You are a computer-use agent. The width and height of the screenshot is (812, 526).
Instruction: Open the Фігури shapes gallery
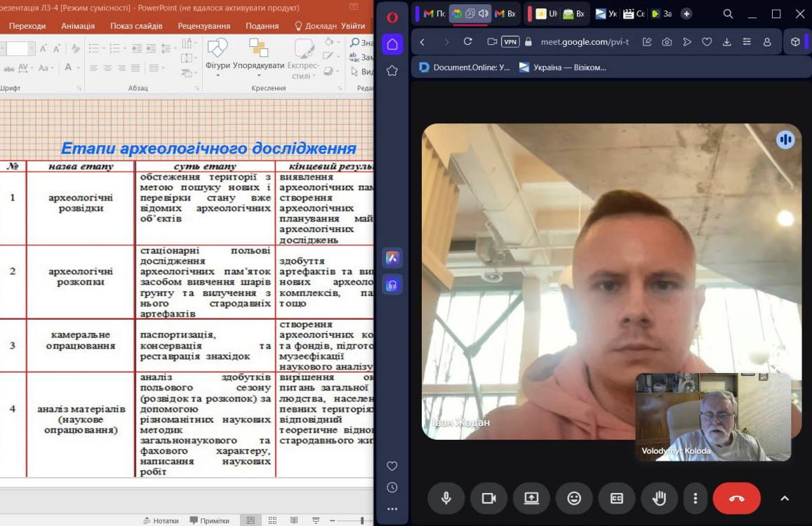218,56
